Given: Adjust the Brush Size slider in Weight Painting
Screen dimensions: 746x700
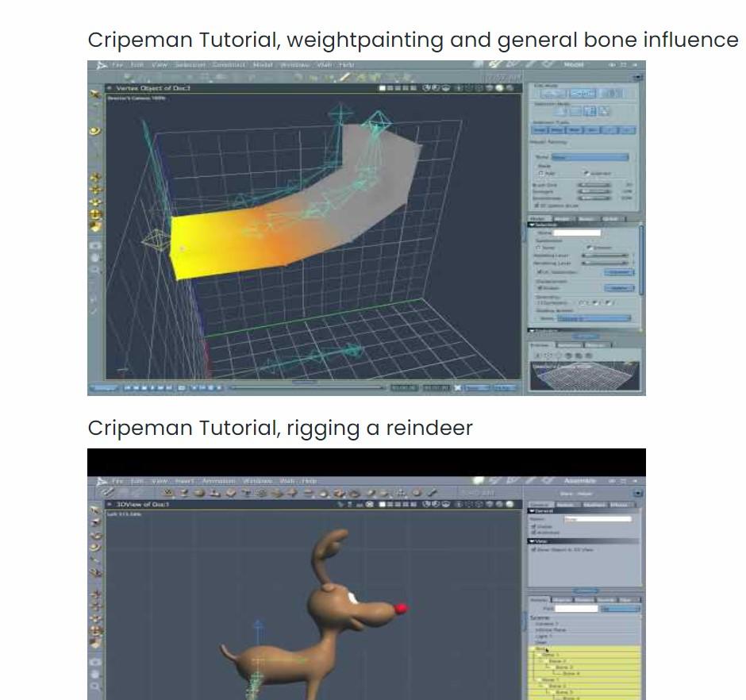Looking at the screenshot, I should [594, 185].
